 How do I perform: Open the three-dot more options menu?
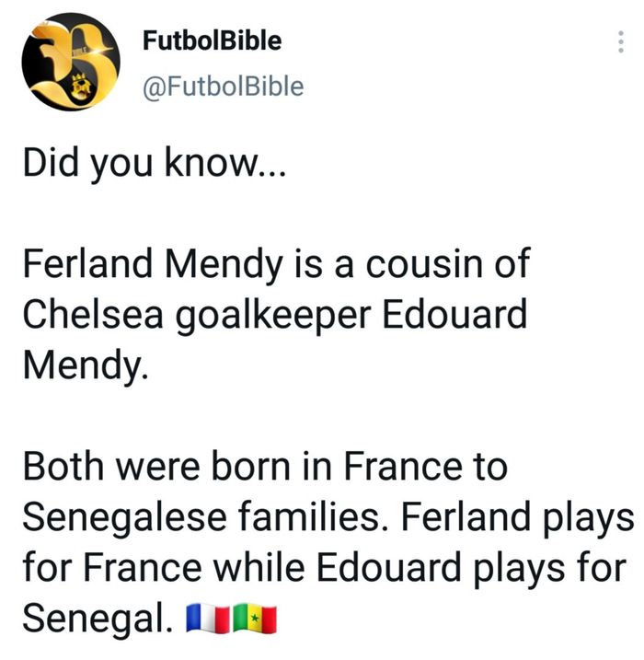(x=620, y=43)
